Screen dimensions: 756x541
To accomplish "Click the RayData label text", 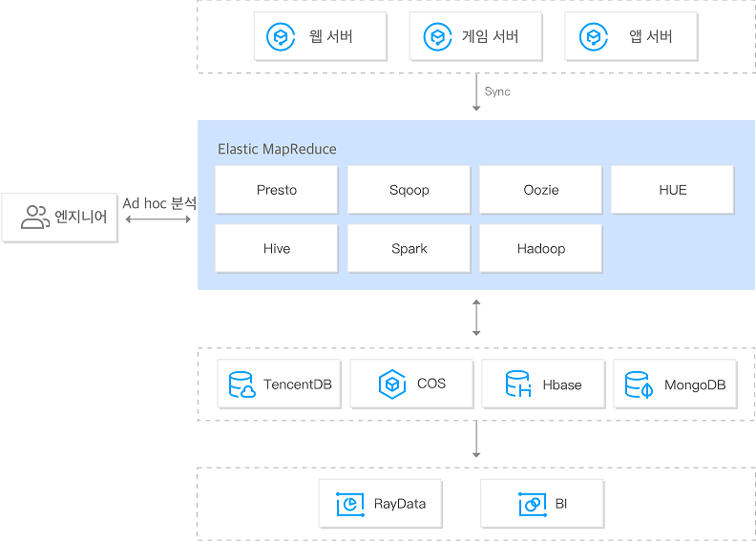I will click(400, 504).
